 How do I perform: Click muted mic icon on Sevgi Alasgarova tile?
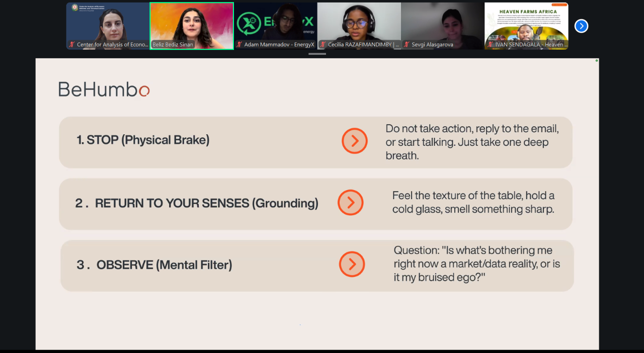407,45
